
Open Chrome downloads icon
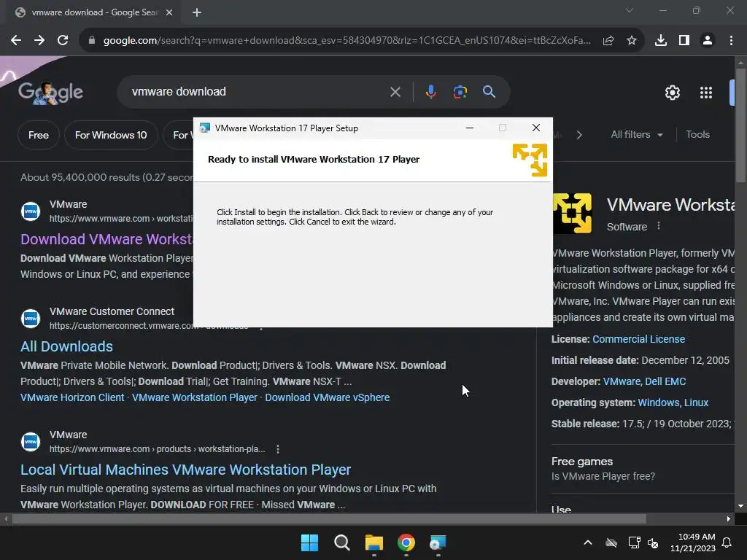[661, 41]
